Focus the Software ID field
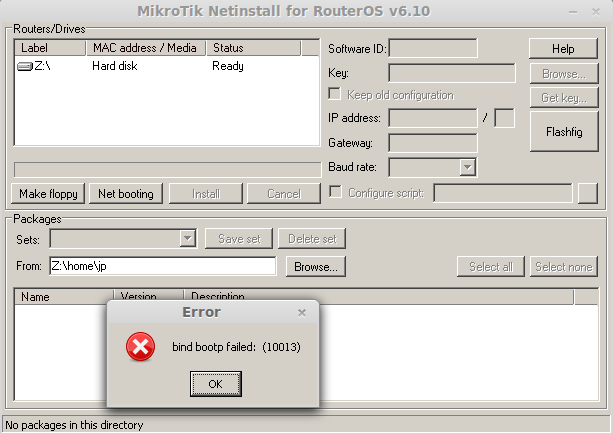Image resolution: width=613 pixels, height=434 pixels. point(433,48)
